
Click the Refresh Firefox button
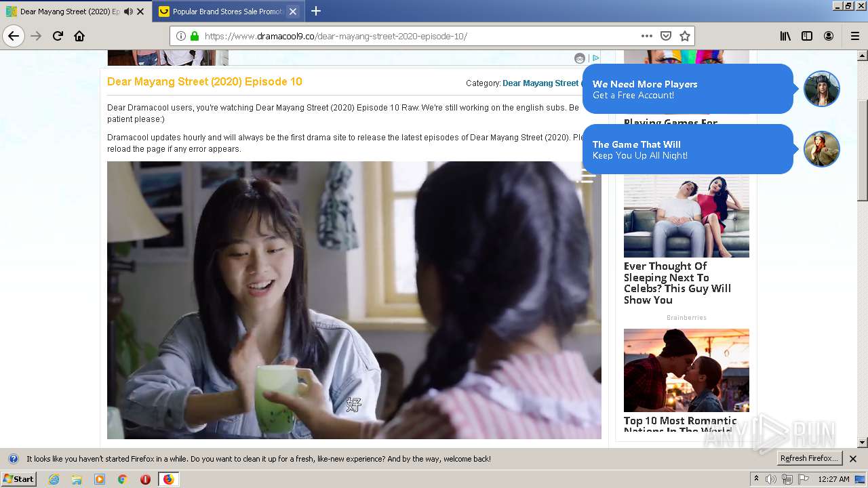tap(810, 459)
